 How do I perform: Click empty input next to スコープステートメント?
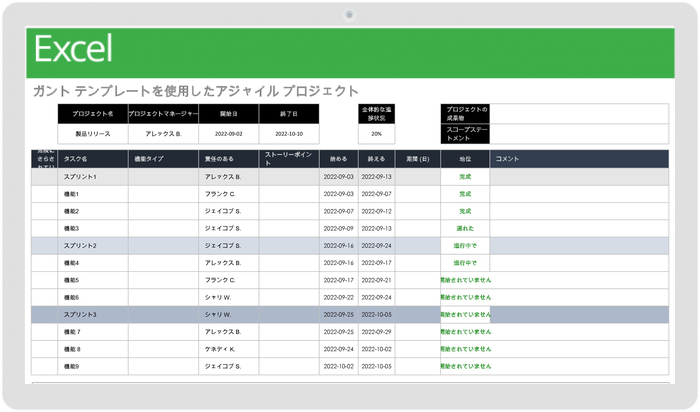point(579,134)
